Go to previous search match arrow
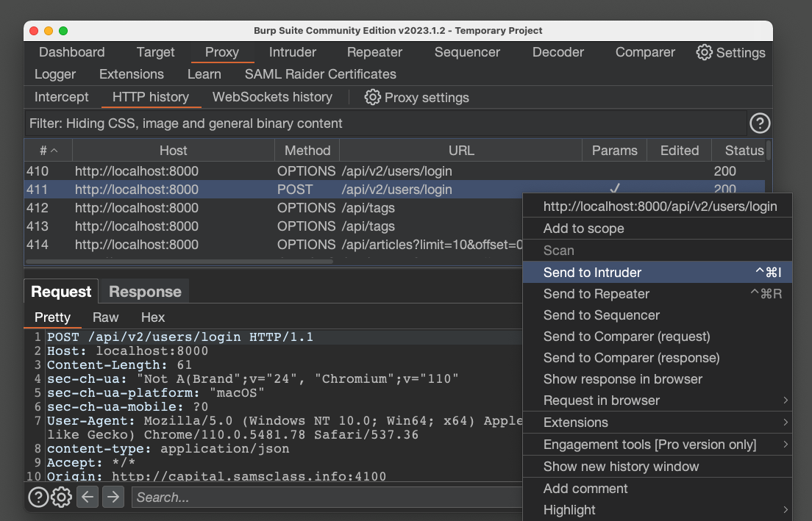The width and height of the screenshot is (812, 521). [88, 497]
